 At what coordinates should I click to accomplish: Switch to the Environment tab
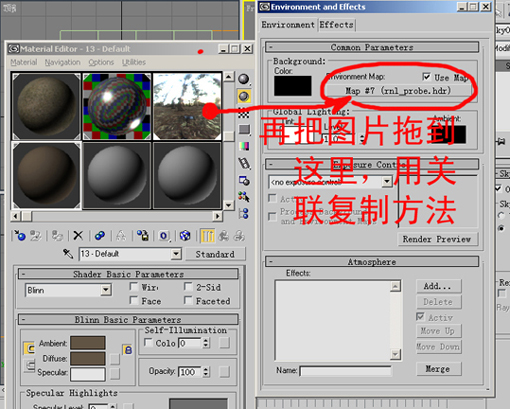click(x=288, y=25)
